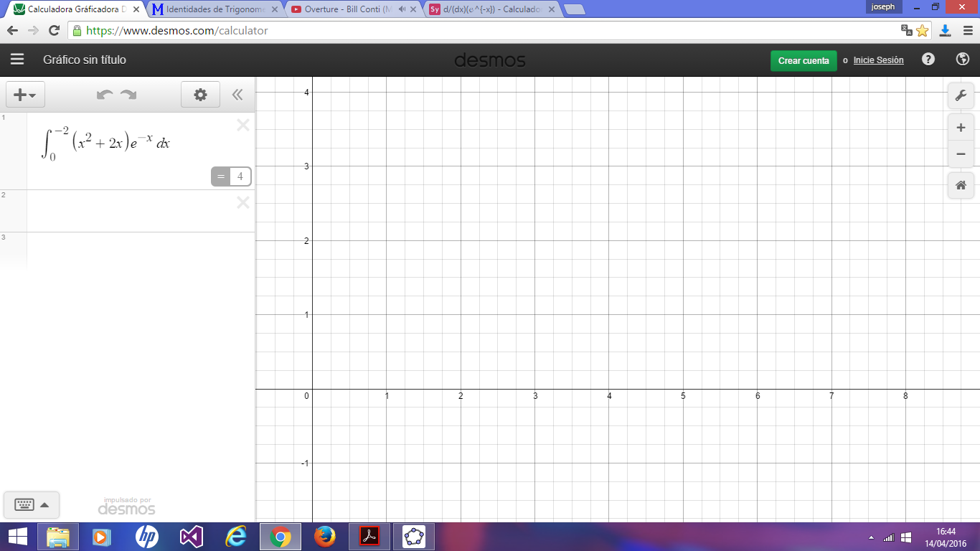Viewport: 980px width, 551px height.
Task: Click the Crear cuenta button
Action: tap(804, 61)
